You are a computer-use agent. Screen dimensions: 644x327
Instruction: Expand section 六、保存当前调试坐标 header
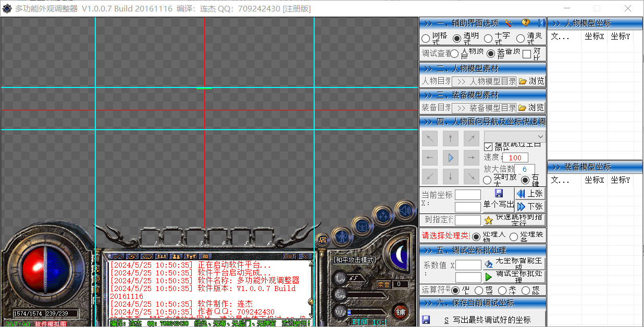(x=482, y=303)
